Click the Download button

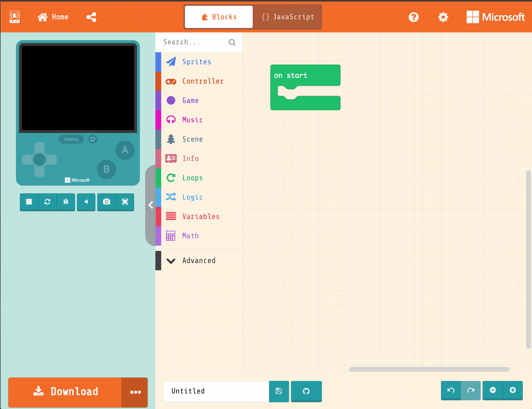[65, 392]
